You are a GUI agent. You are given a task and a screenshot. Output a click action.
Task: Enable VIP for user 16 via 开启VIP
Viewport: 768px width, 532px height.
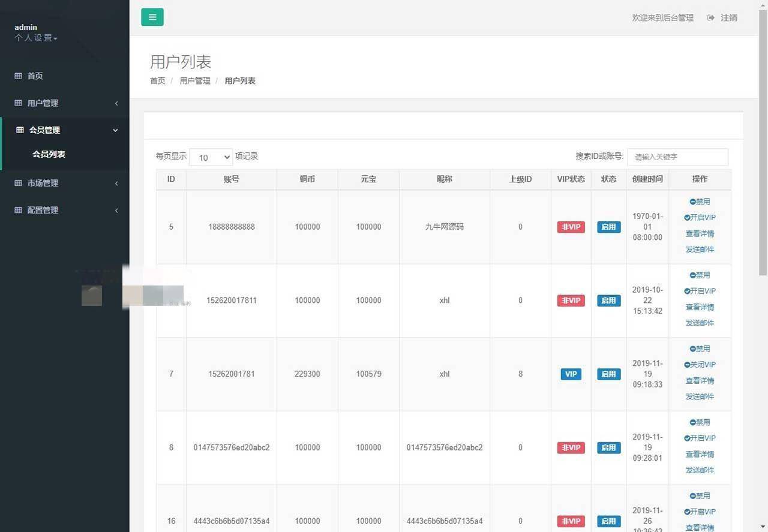(x=700, y=512)
